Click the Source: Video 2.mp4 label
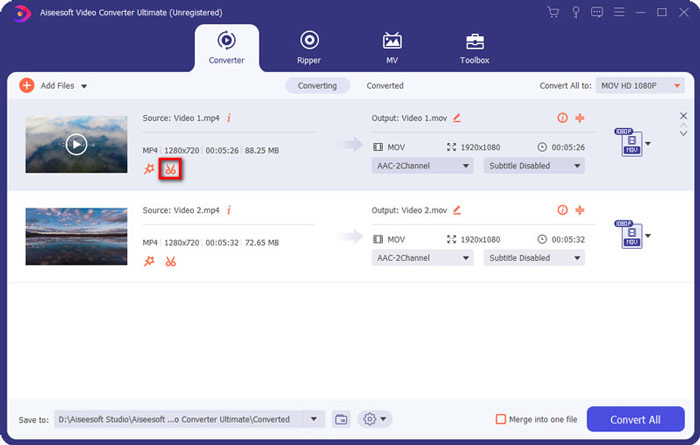The image size is (700, 445). (x=181, y=210)
